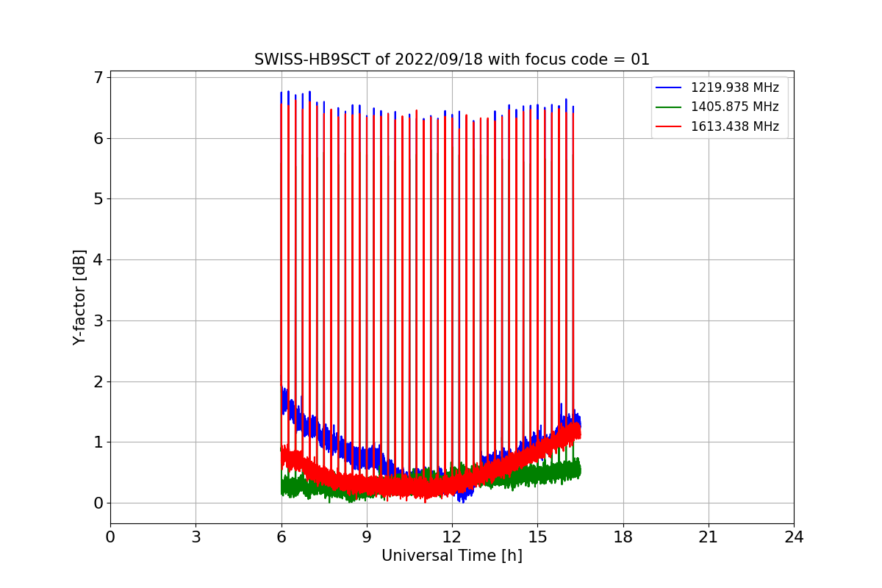
Task: Click the green legend line swatch
Action: 670,107
